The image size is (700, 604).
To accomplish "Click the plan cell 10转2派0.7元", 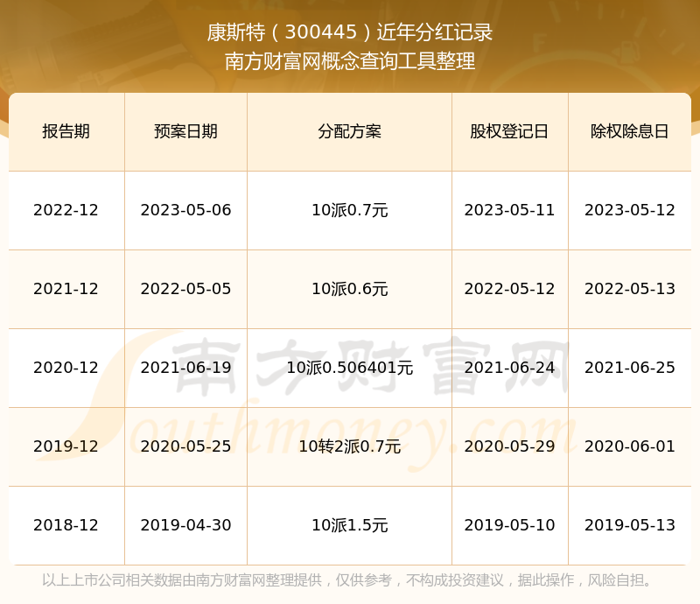I will (349, 446).
